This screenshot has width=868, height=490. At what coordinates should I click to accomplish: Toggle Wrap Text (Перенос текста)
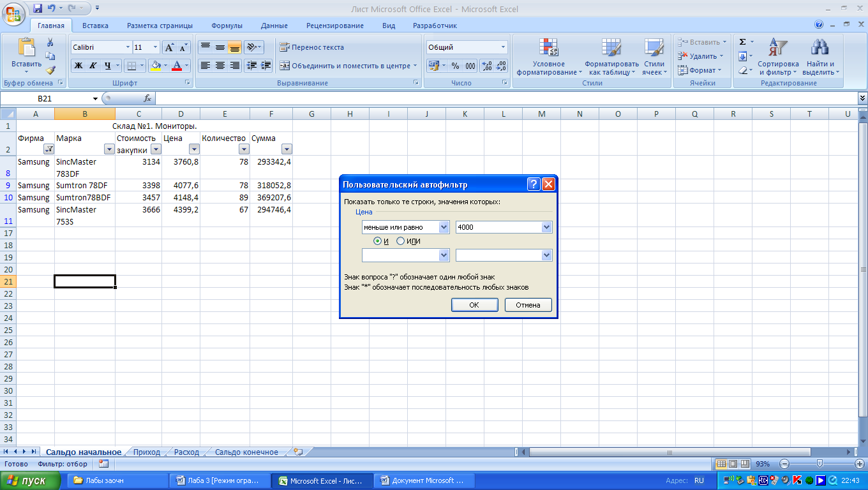click(x=312, y=47)
